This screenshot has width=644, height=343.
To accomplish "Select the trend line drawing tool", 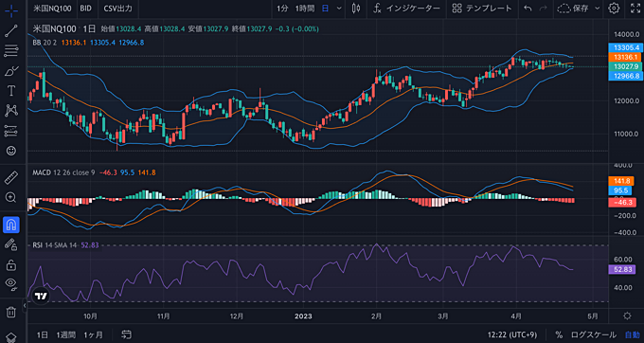I will pyautogui.click(x=11, y=31).
